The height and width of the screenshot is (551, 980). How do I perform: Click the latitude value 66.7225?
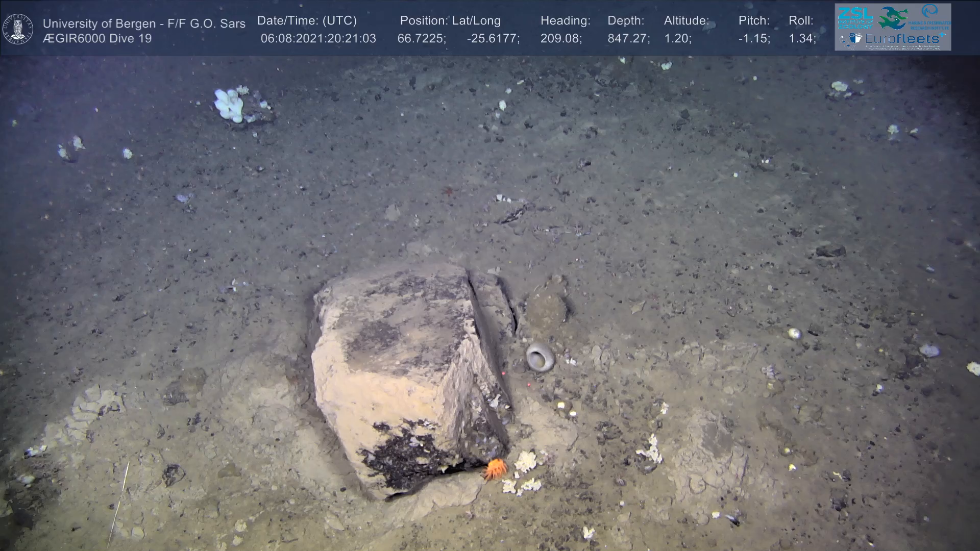422,39
